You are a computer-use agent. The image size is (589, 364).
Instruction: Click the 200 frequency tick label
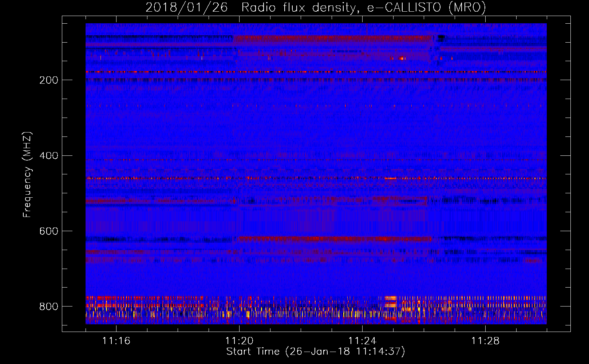49,80
